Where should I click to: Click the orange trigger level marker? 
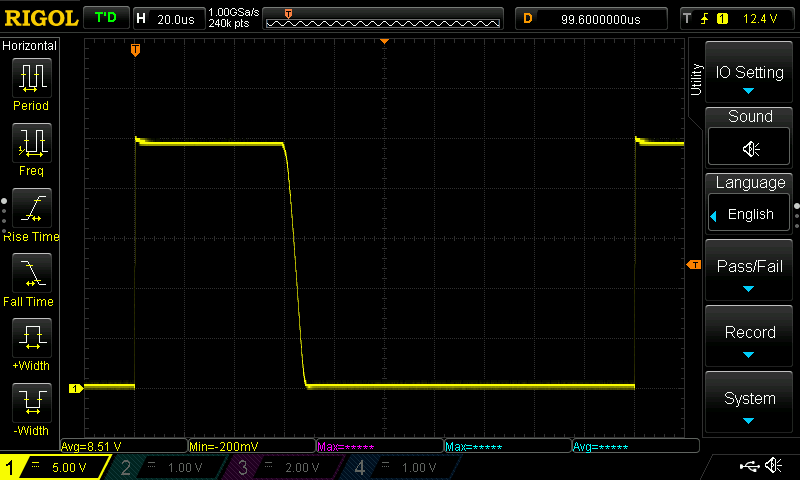[693, 264]
